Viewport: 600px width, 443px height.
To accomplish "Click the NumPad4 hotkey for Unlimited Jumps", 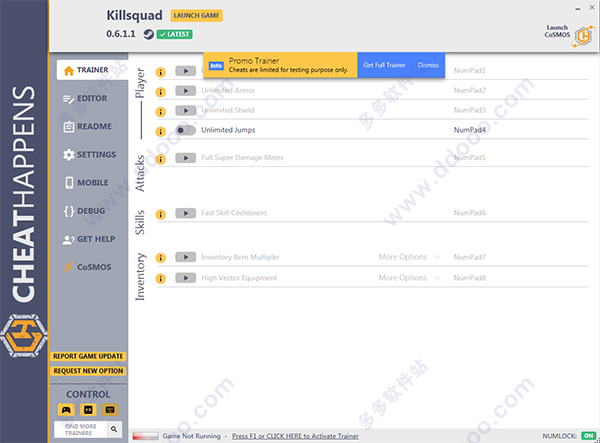I will pos(470,130).
